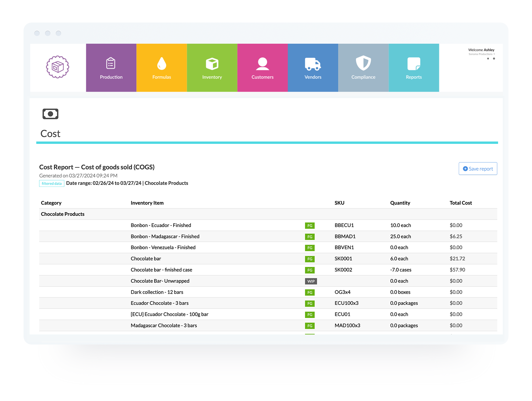Collapse the Chocolate Products category row
This screenshot has height=401, width=532.
pyautogui.click(x=63, y=214)
